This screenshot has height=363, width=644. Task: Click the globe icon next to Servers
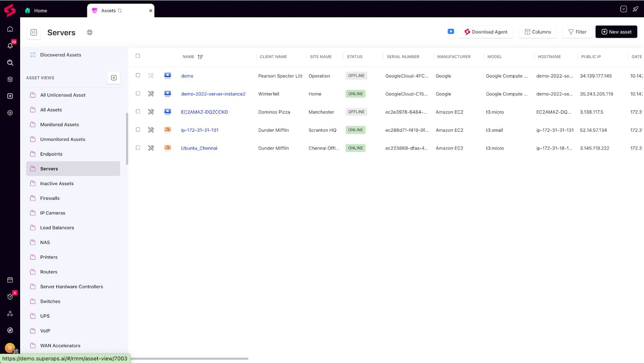click(90, 33)
